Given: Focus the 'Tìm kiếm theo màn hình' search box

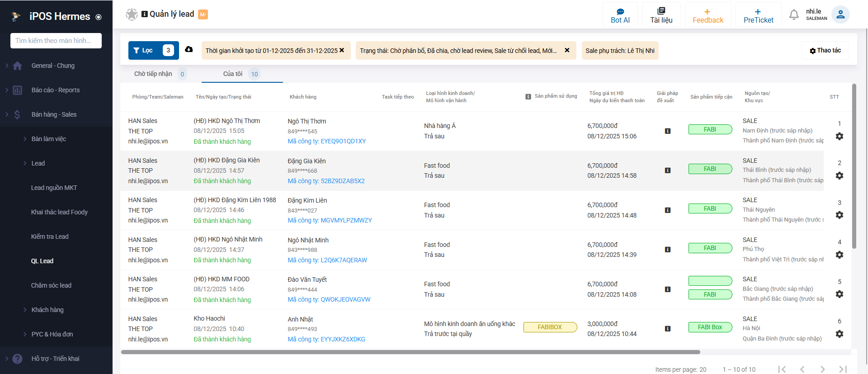Looking at the screenshot, I should [56, 41].
